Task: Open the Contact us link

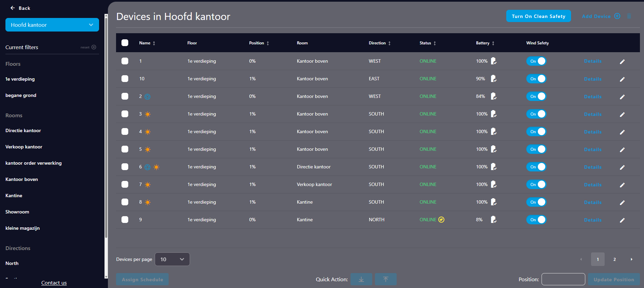Action: [54, 283]
